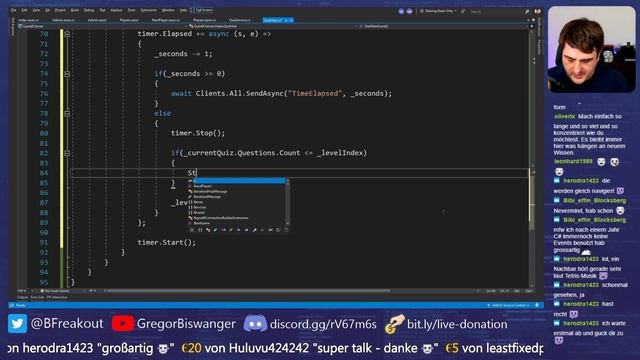This screenshot has height=360, width=640.
Task: Click the No issues found indicator
Action: (x=55, y=291)
